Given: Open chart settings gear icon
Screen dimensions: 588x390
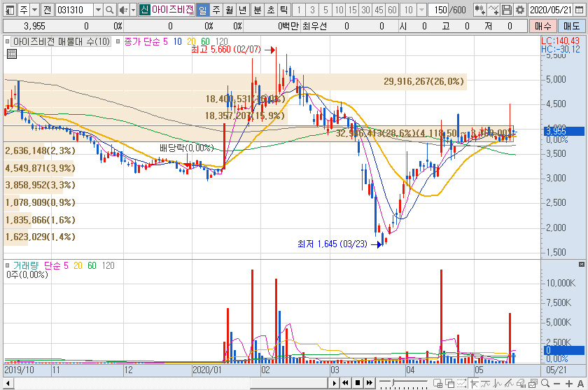Looking at the screenshot, I should 519,10.
